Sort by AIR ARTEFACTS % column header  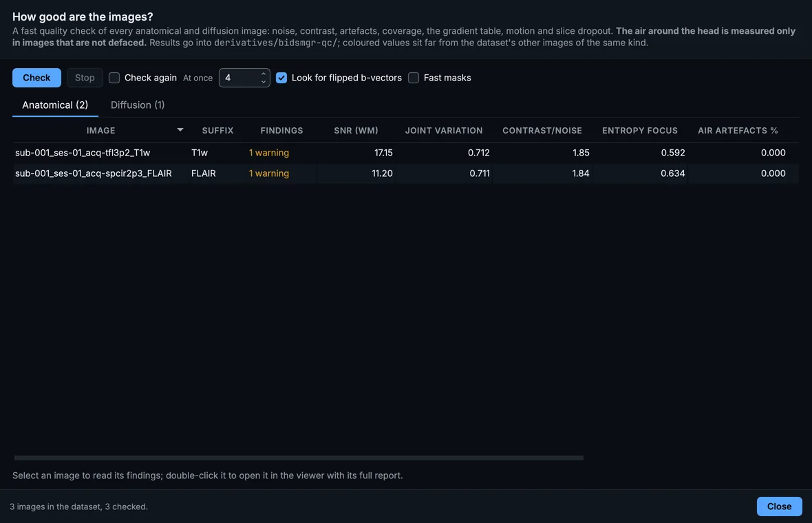(738, 131)
